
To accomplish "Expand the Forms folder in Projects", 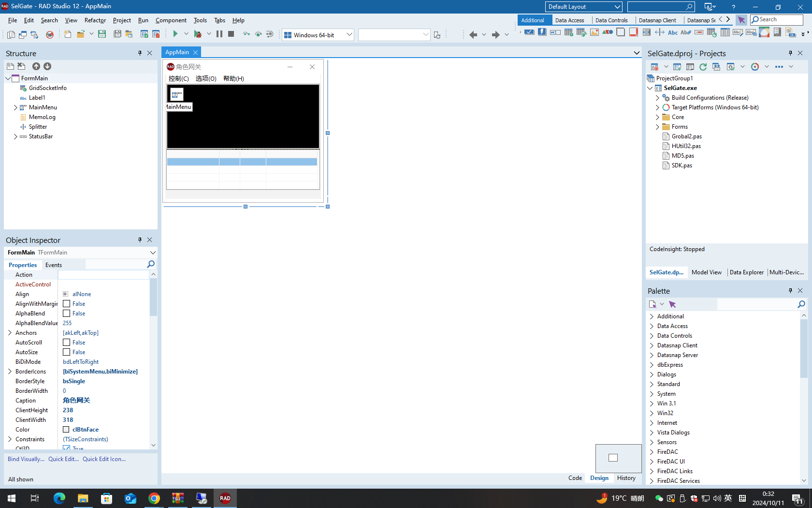I will tap(657, 127).
